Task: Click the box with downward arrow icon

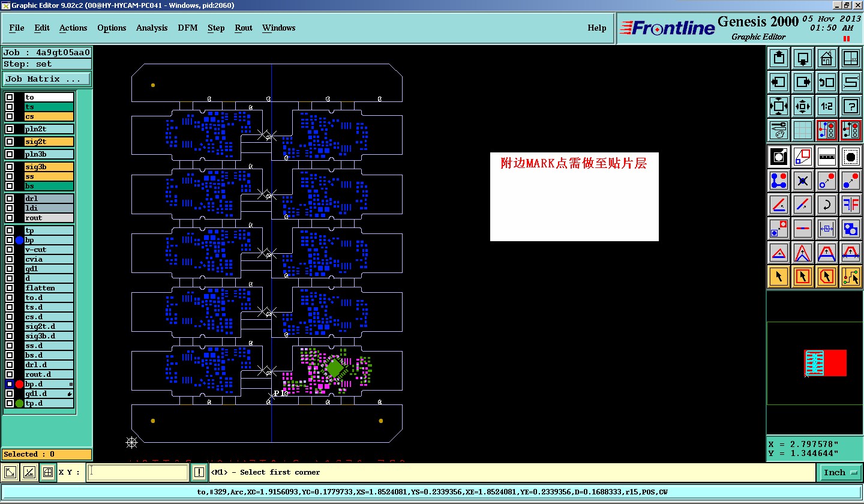Action: pos(803,58)
